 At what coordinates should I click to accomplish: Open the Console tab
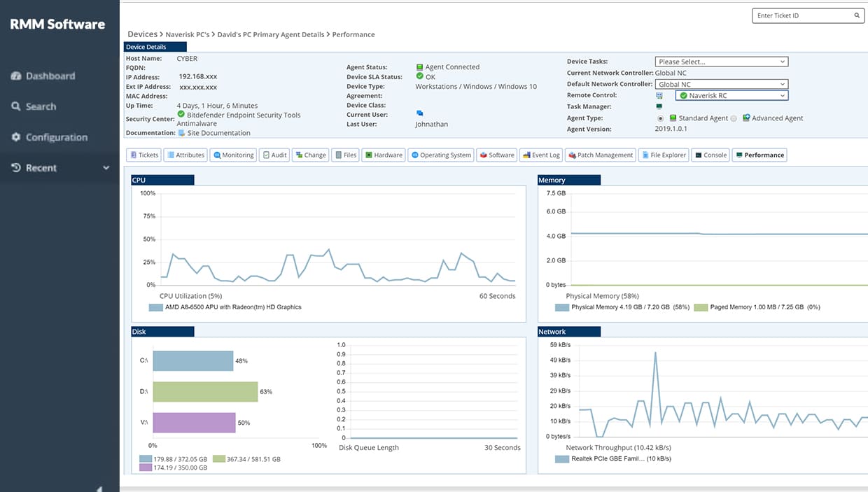pyautogui.click(x=710, y=155)
